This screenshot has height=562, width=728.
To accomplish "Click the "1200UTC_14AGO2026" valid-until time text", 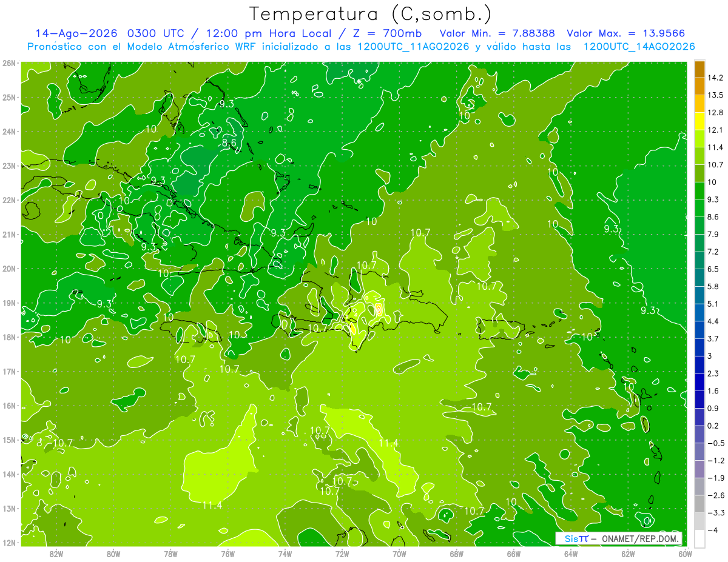I will pyautogui.click(x=639, y=47).
